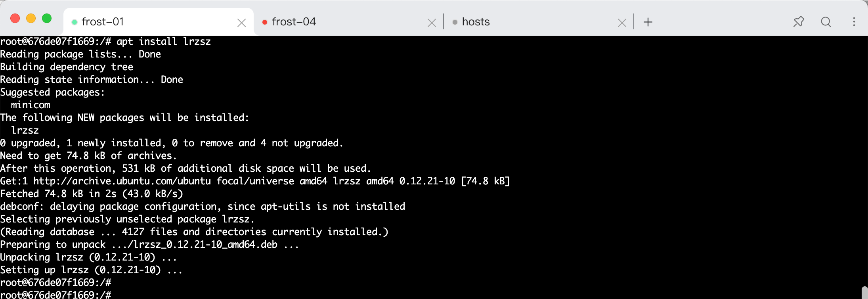Click the terminal vertical scrollbar thumb

tap(864, 293)
